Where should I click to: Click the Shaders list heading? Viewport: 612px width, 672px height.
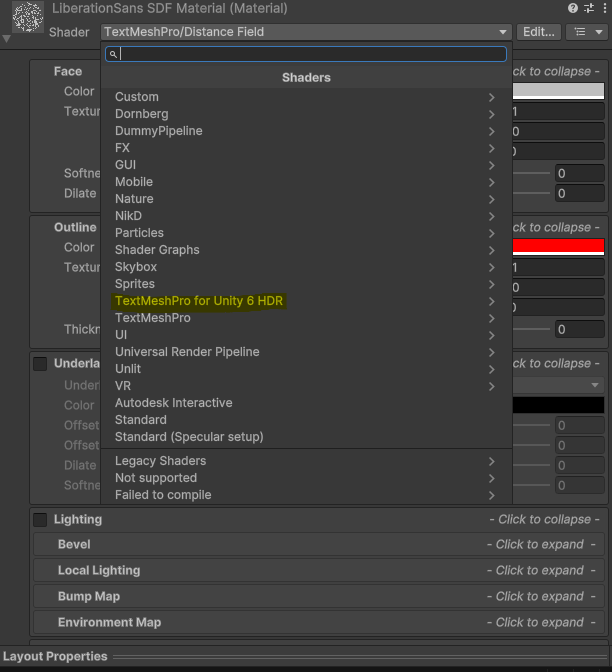pos(306,78)
